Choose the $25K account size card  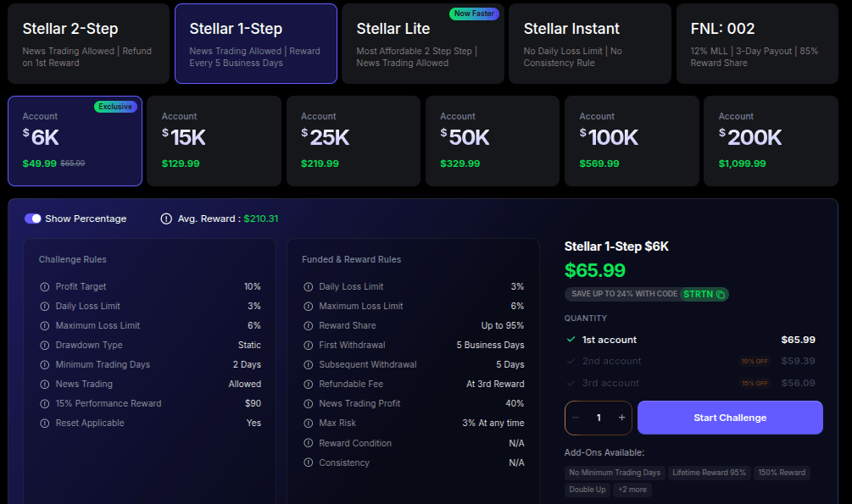coord(354,141)
